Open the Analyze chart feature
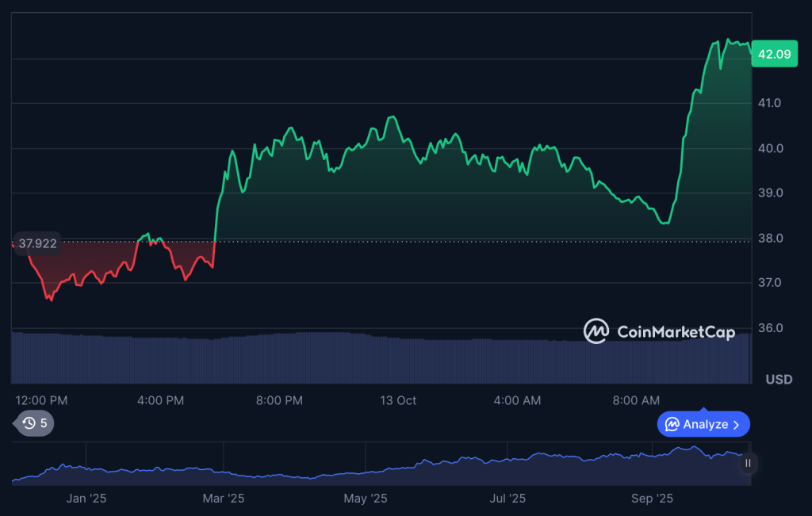The width and height of the screenshot is (812, 516). [703, 424]
